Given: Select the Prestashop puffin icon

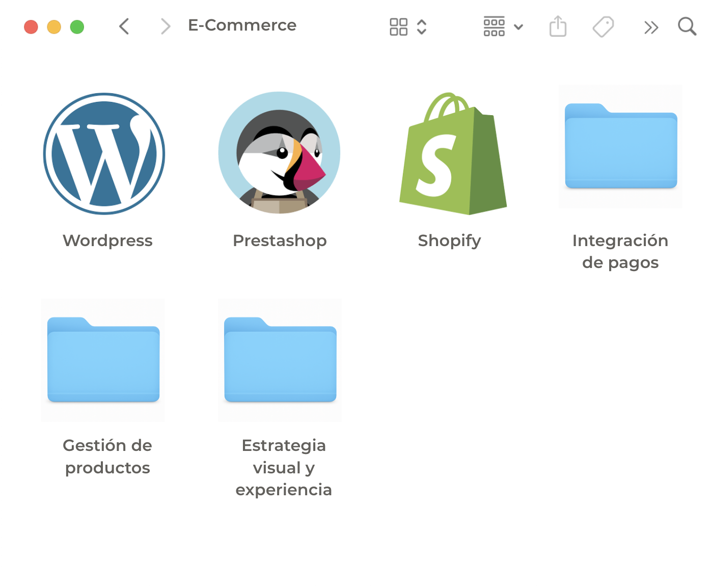Looking at the screenshot, I should pyautogui.click(x=279, y=152).
